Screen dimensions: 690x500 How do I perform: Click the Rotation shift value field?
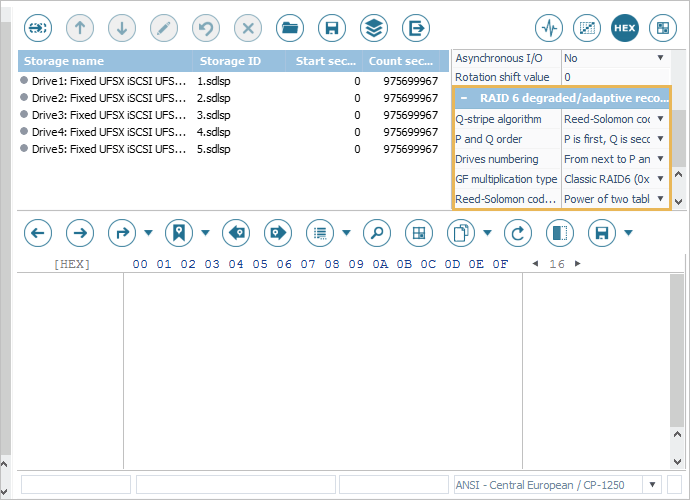coord(610,77)
